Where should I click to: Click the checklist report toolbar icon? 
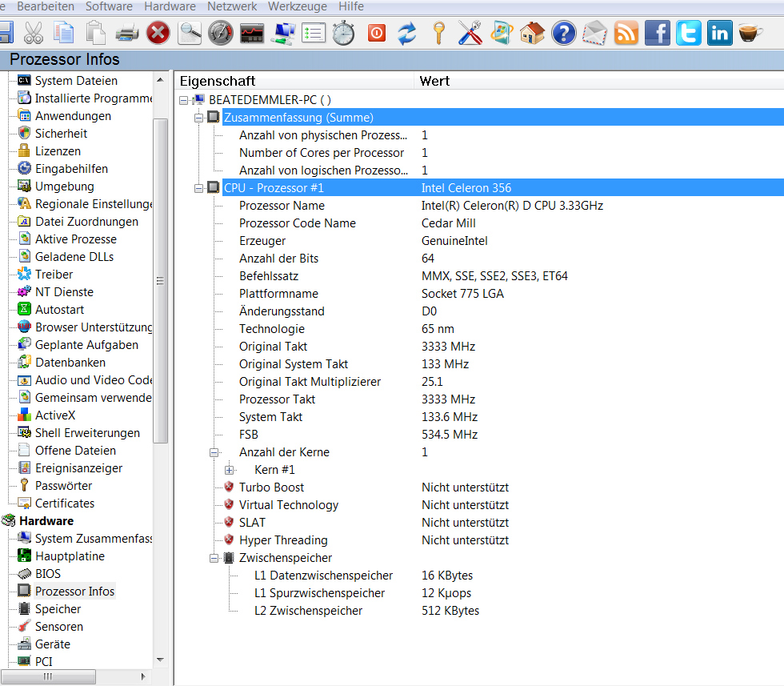click(314, 34)
